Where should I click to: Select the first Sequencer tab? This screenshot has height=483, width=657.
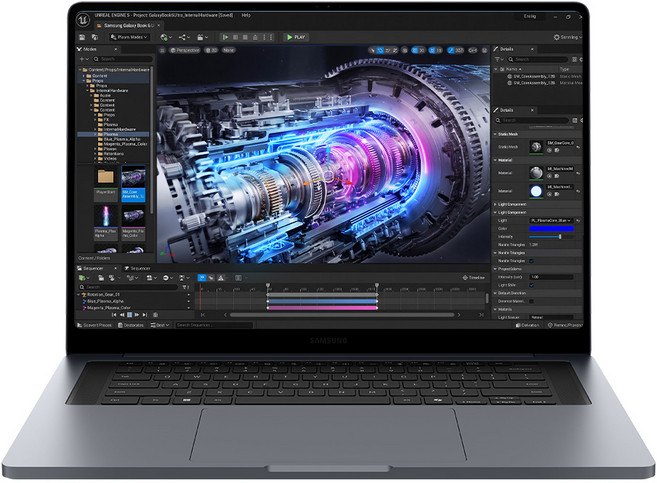[97, 269]
